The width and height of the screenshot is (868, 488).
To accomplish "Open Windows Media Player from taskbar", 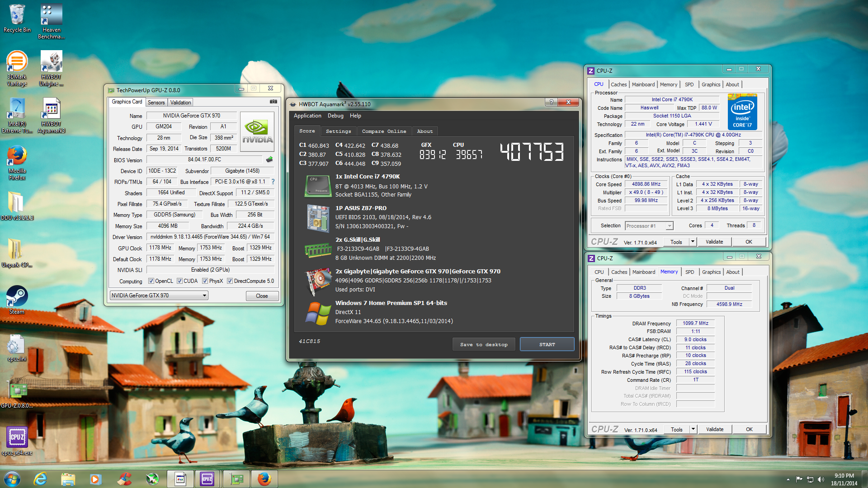I will [x=95, y=479].
